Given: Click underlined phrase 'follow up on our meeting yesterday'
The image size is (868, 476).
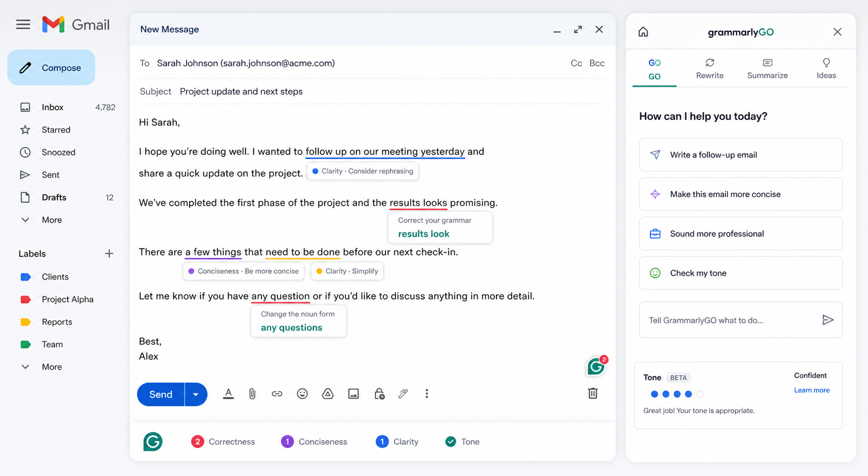Looking at the screenshot, I should (385, 152).
